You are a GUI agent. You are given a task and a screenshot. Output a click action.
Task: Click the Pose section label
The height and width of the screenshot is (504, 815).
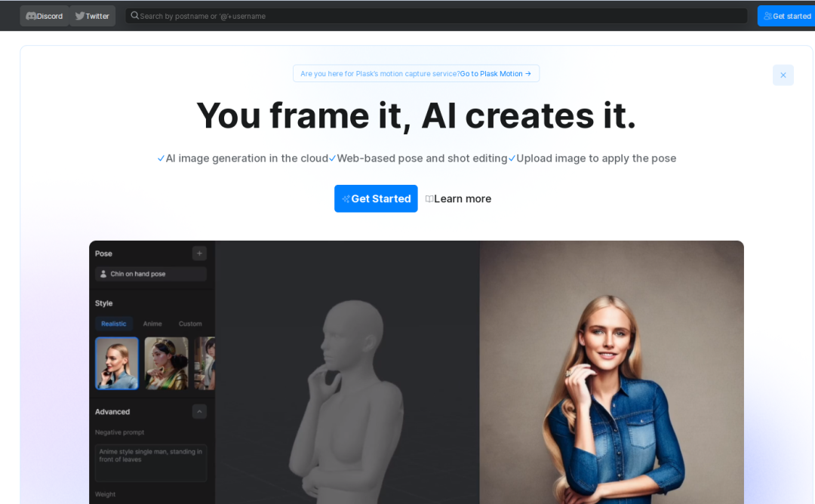[x=103, y=254]
